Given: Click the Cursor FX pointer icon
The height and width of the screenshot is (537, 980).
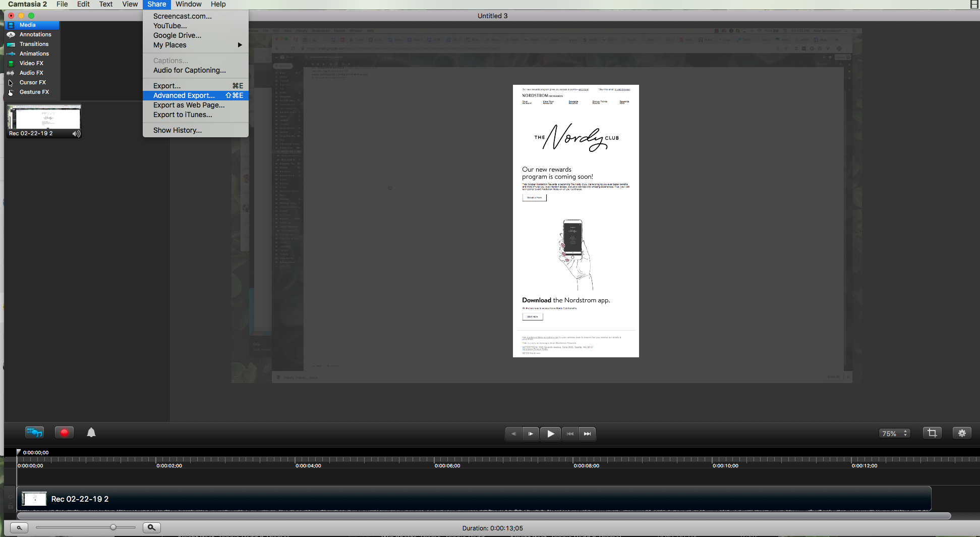Looking at the screenshot, I should pos(11,82).
